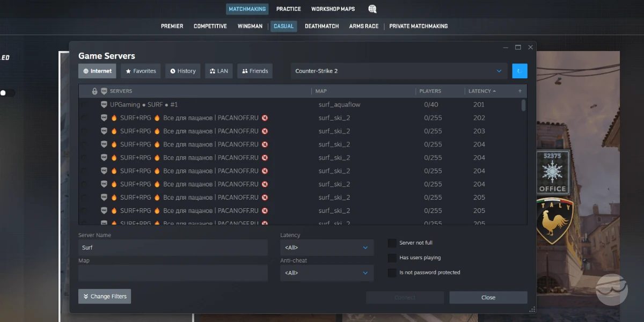Click the Italy rooster badge in background

(554, 220)
